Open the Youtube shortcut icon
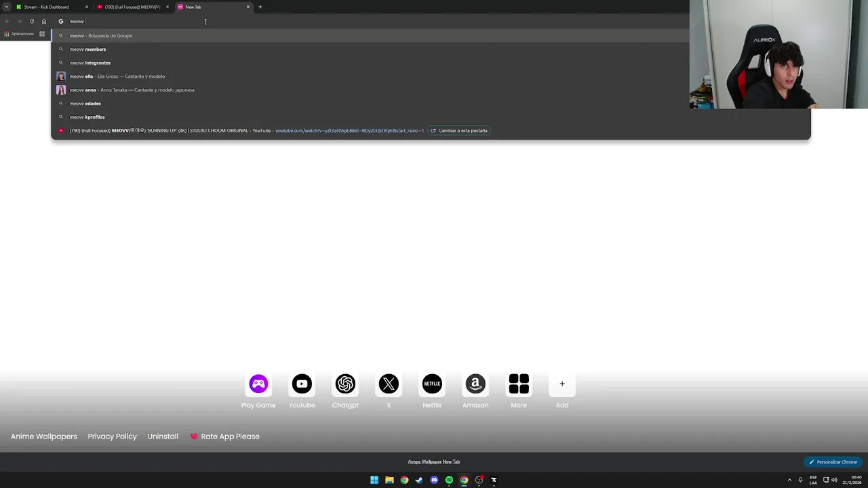This screenshot has width=868, height=488. tap(302, 384)
